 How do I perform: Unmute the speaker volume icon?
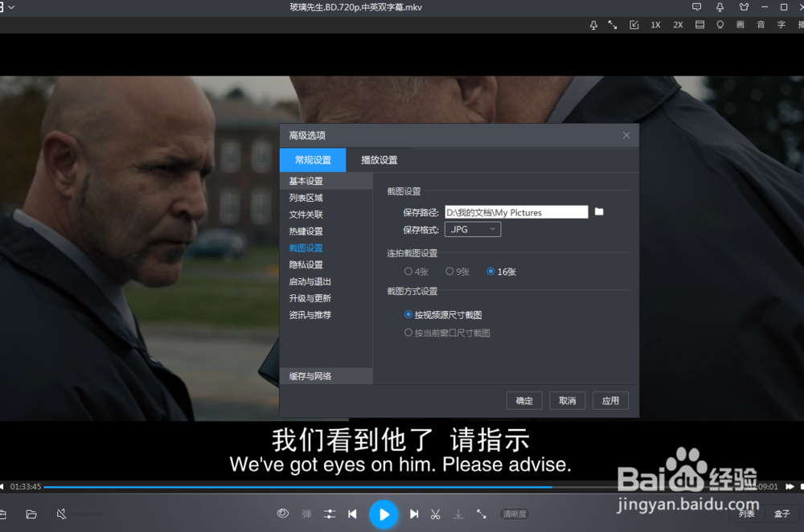[62, 514]
